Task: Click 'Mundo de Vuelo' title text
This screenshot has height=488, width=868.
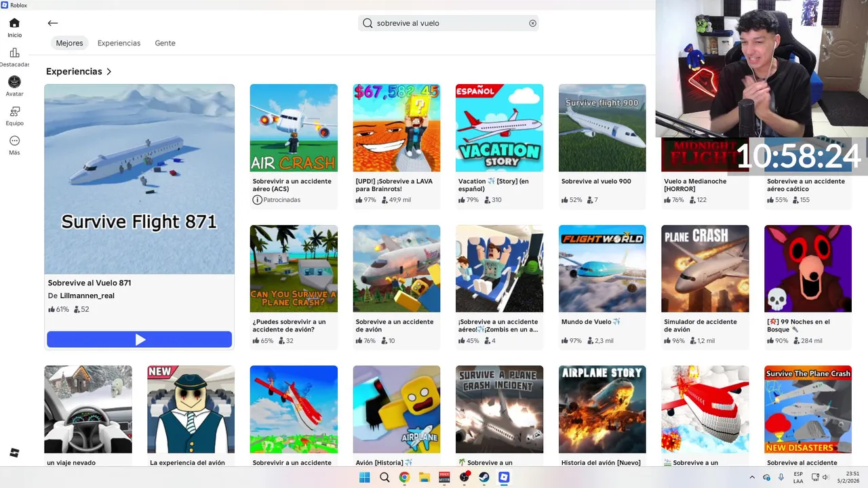Action: 591,322
